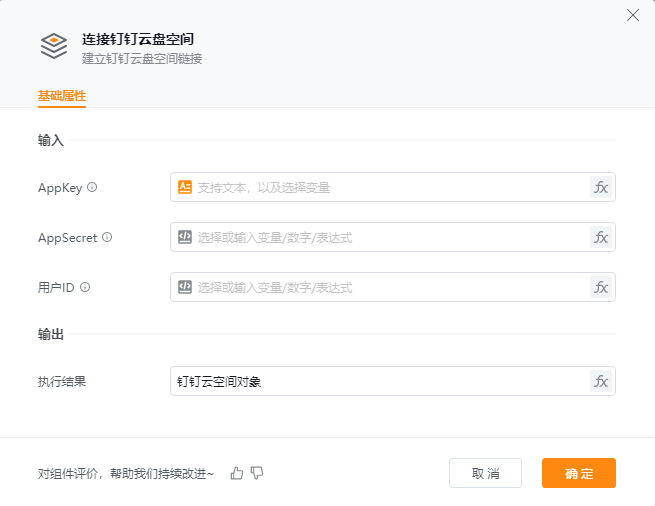Click the info icon beside AppKey

coord(92,187)
